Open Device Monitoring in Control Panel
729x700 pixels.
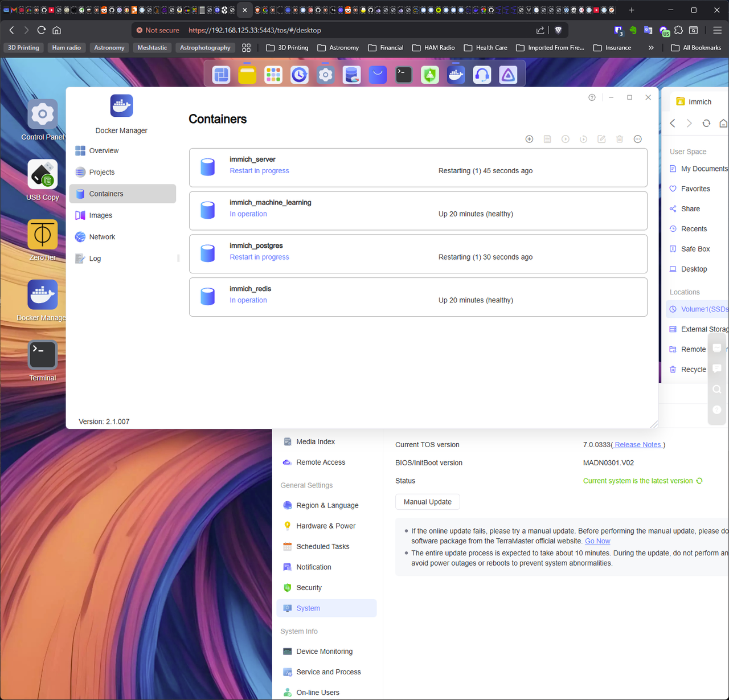pyautogui.click(x=326, y=652)
